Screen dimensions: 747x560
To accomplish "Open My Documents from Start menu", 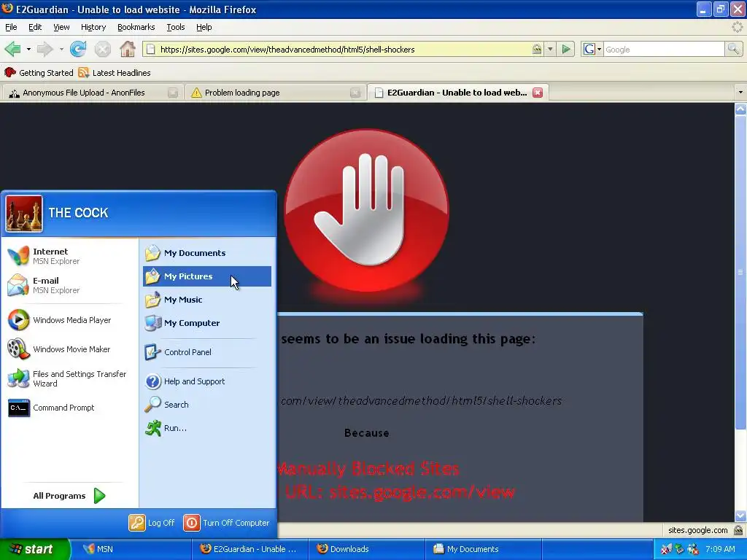I will [206, 253].
